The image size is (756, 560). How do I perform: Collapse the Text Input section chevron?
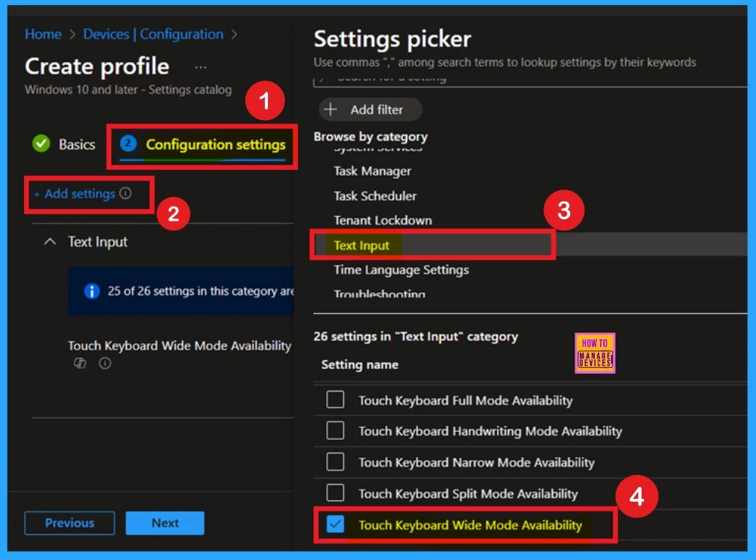click(x=50, y=242)
